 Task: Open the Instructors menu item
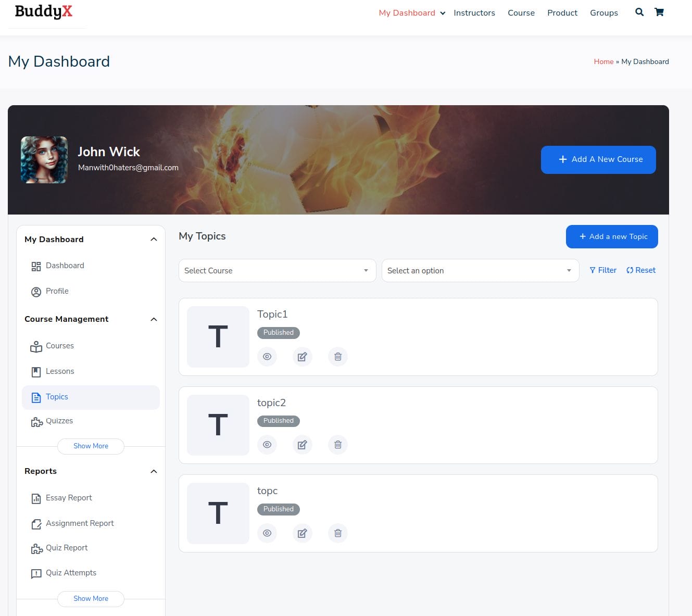pyautogui.click(x=474, y=13)
